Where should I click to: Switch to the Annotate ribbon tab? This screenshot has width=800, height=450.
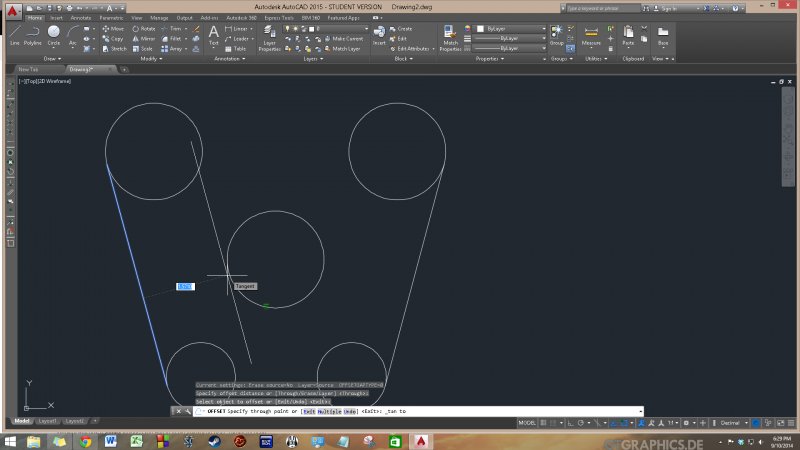click(x=81, y=17)
